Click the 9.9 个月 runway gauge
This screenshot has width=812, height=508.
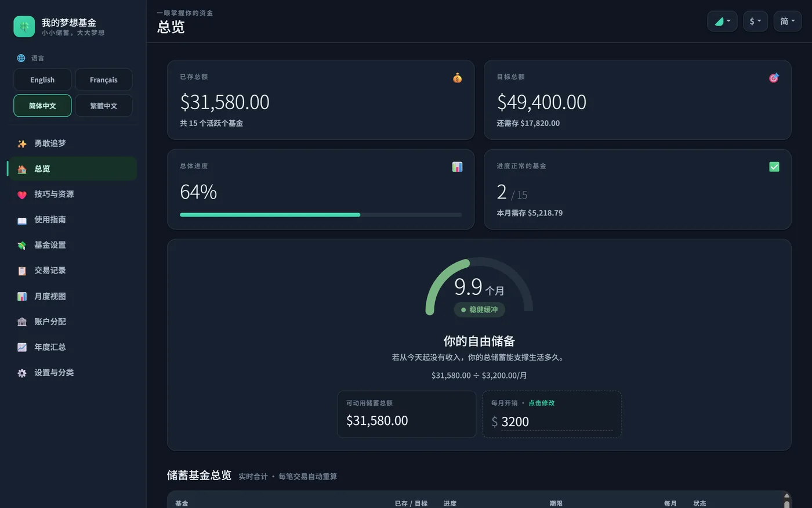[479, 286]
